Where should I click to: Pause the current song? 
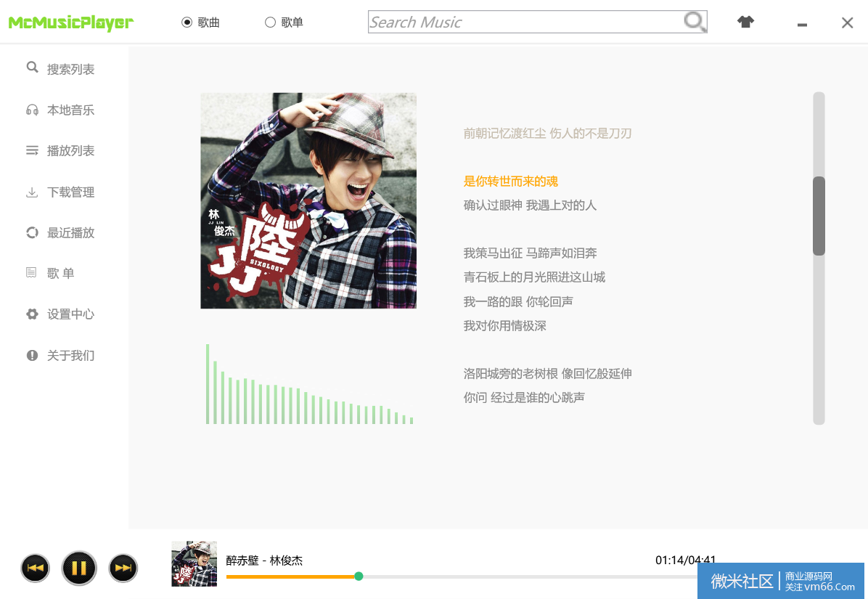pos(78,568)
